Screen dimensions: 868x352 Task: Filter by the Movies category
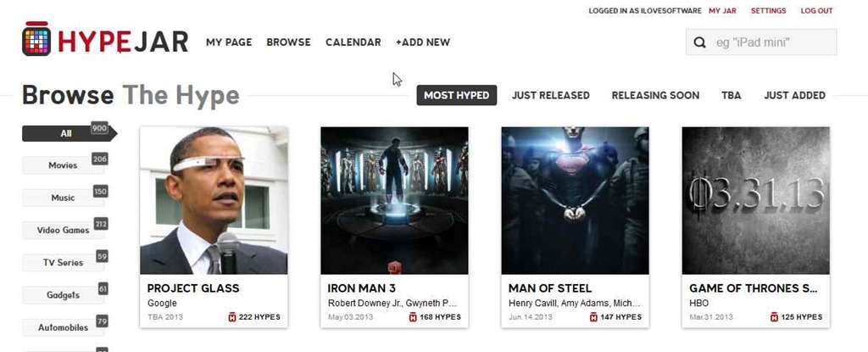click(x=63, y=165)
